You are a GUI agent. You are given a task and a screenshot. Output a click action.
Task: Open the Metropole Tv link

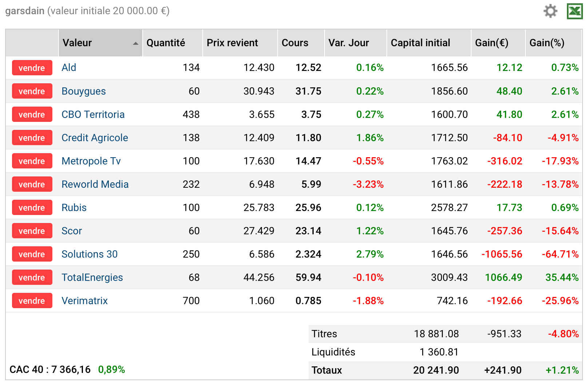click(91, 161)
